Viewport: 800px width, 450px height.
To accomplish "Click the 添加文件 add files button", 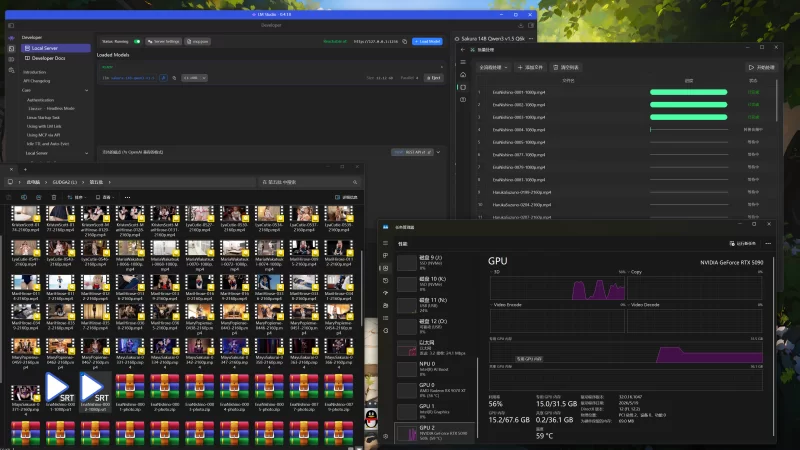I will point(530,67).
